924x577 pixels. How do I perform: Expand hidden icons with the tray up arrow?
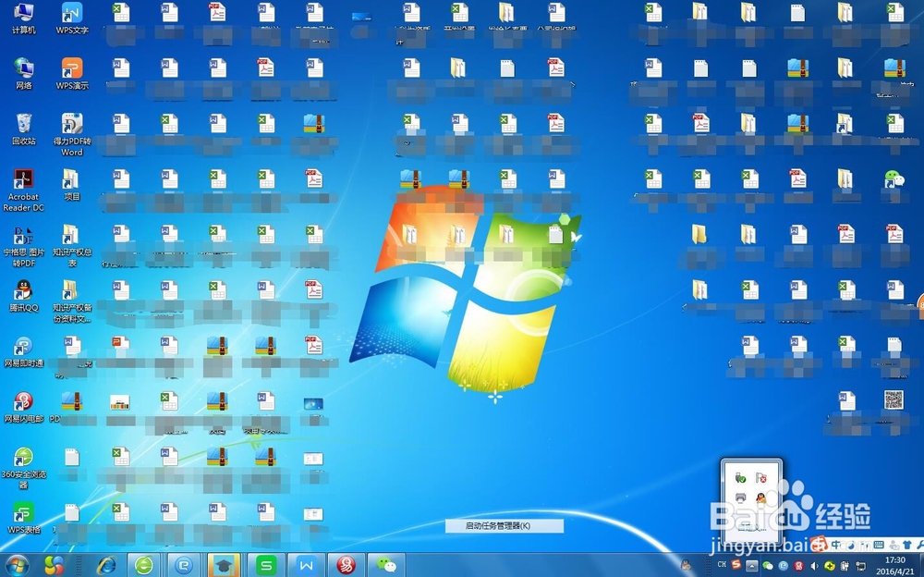click(751, 564)
